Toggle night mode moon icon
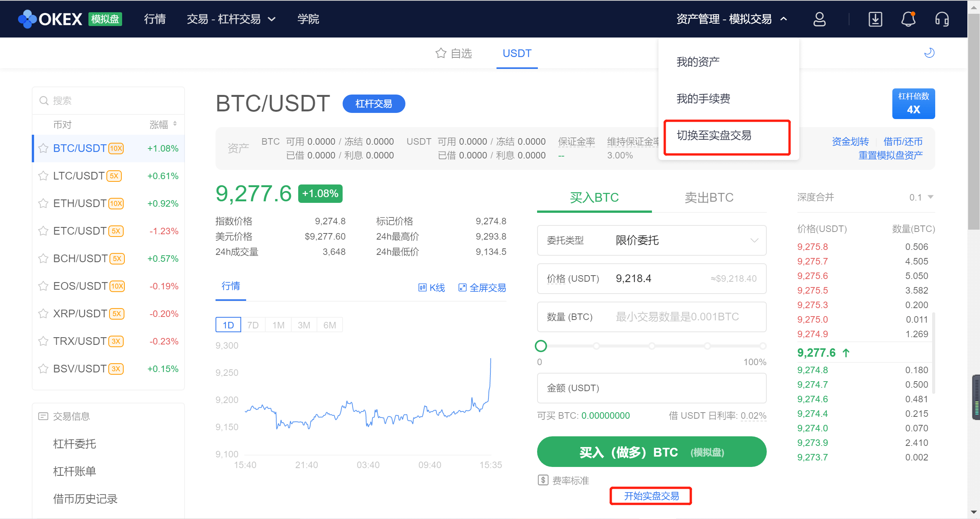980x519 pixels. point(929,53)
